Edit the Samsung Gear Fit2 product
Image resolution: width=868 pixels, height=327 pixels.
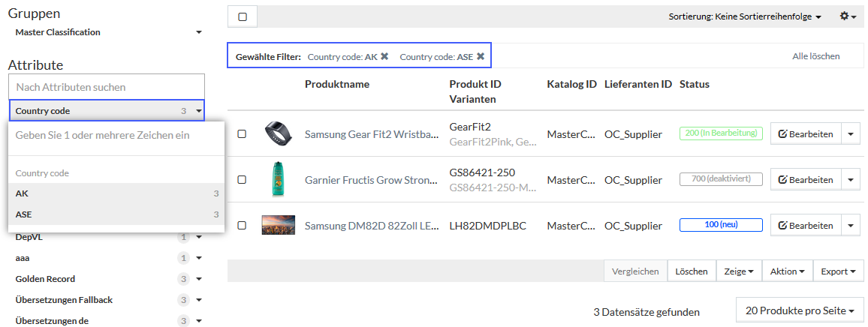pos(806,134)
